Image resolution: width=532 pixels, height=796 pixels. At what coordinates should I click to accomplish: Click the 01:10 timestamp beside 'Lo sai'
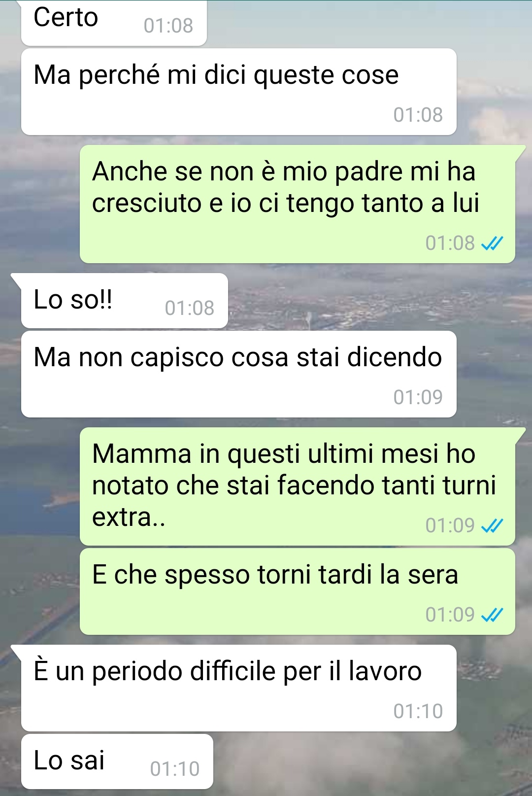[x=175, y=769]
